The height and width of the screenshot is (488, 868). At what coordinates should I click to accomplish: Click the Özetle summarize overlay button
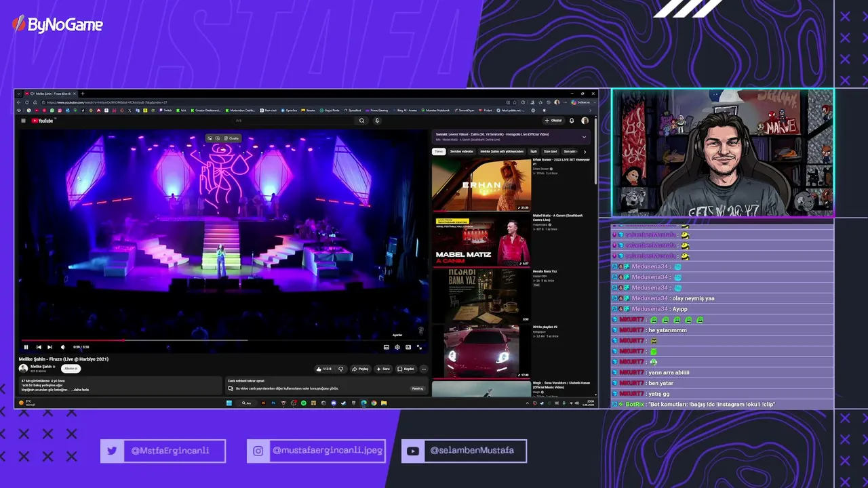(231, 138)
